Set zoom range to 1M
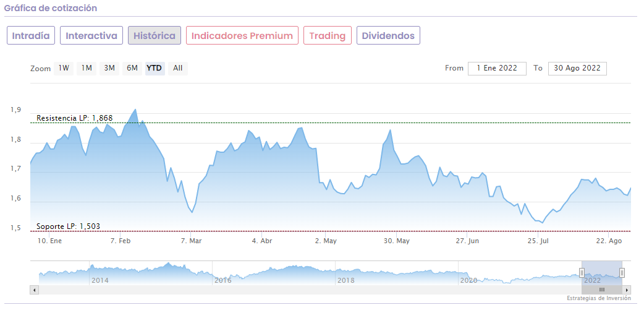 [87, 68]
